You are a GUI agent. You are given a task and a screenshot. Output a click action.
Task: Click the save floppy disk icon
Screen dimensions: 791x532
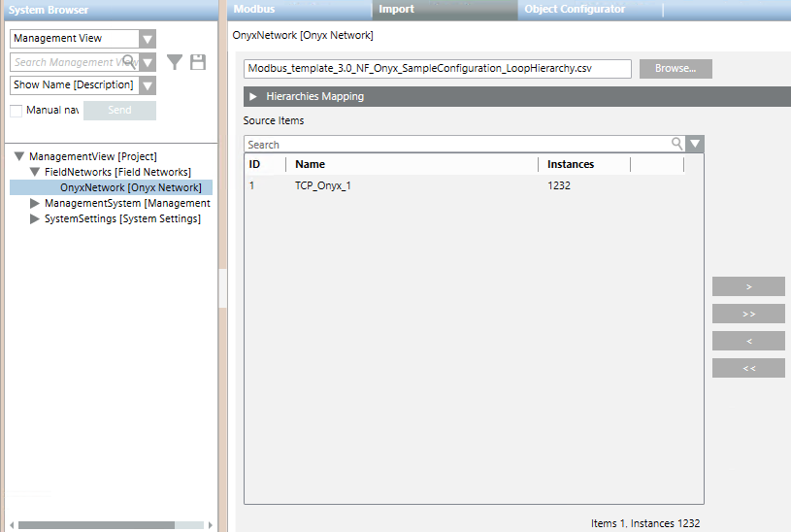coord(198,62)
